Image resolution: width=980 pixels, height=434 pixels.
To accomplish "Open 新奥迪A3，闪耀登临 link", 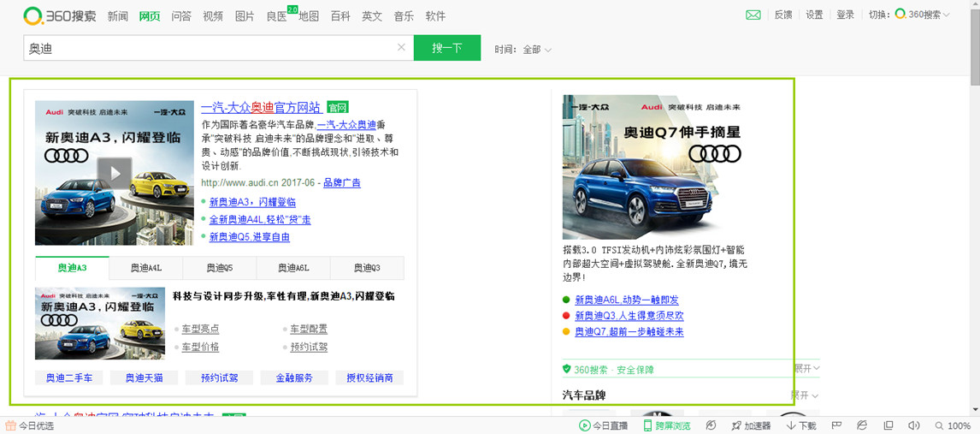I will pos(252,202).
